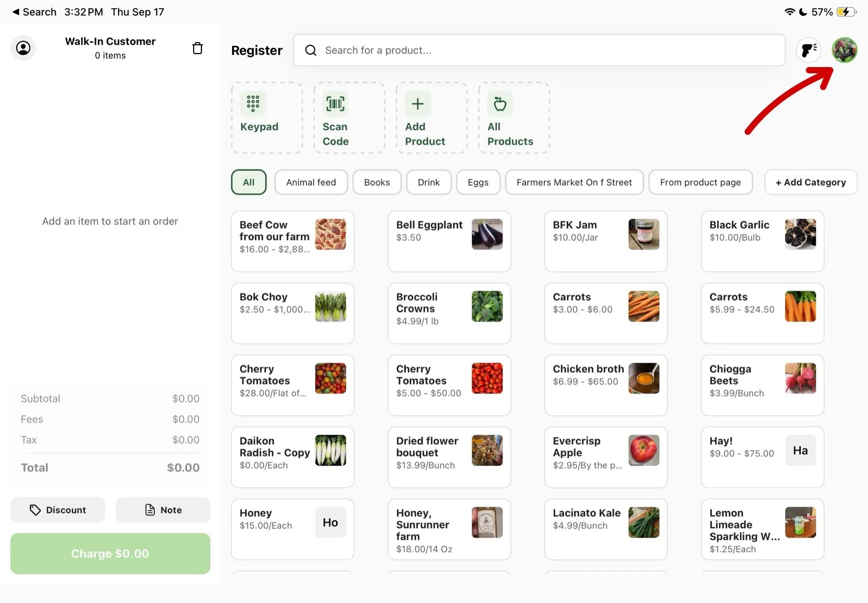Tap the BFK Jam jar photo
This screenshot has height=603, width=868.
click(x=644, y=234)
